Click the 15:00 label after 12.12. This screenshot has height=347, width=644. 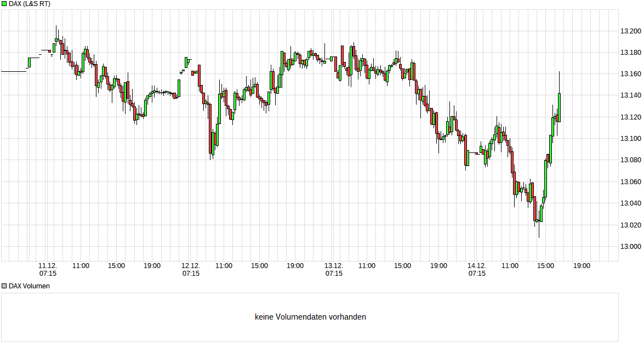(x=259, y=266)
